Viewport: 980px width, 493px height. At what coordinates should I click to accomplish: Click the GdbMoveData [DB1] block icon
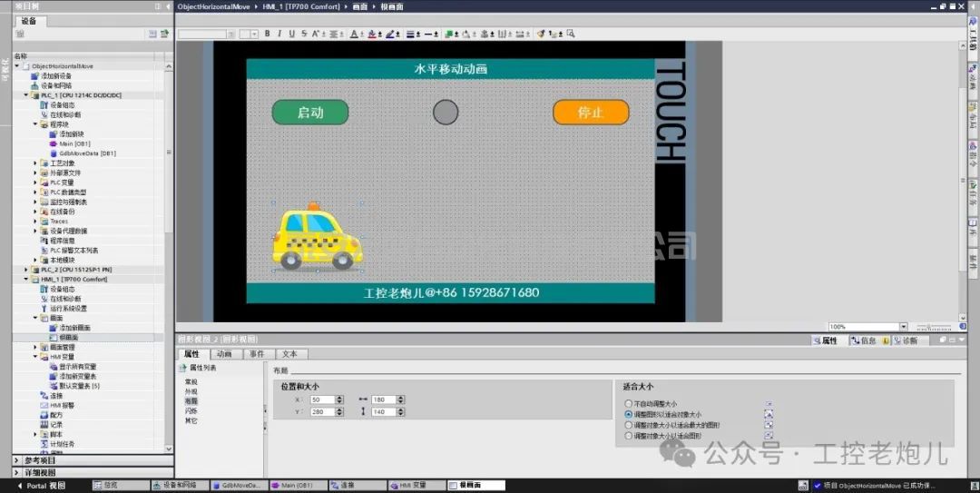54,153
